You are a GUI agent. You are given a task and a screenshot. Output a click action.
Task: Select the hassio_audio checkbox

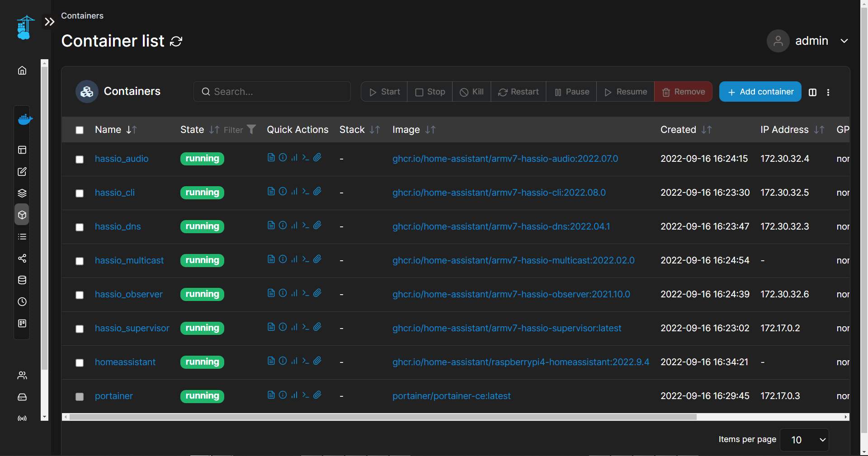pos(80,160)
